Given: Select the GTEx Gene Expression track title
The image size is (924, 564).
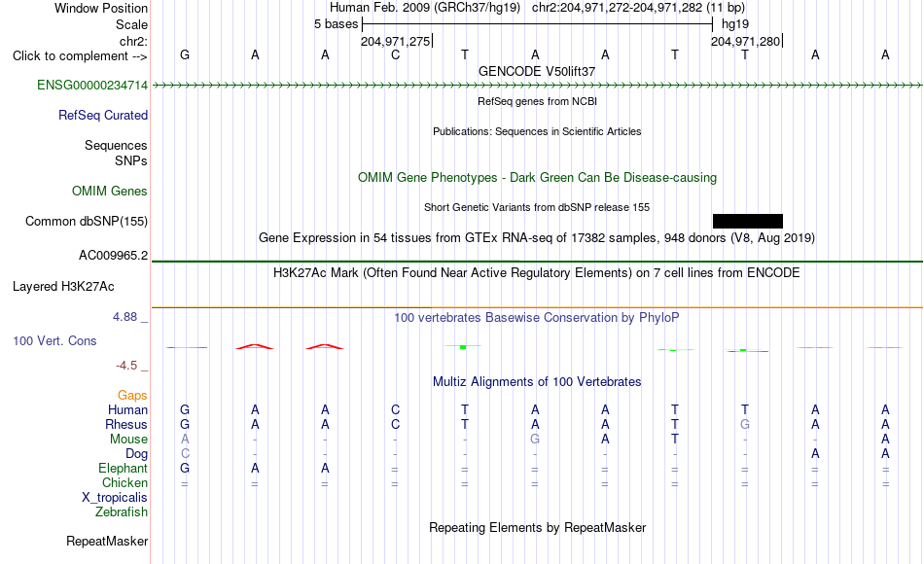Looking at the screenshot, I should pyautogui.click(x=537, y=238).
